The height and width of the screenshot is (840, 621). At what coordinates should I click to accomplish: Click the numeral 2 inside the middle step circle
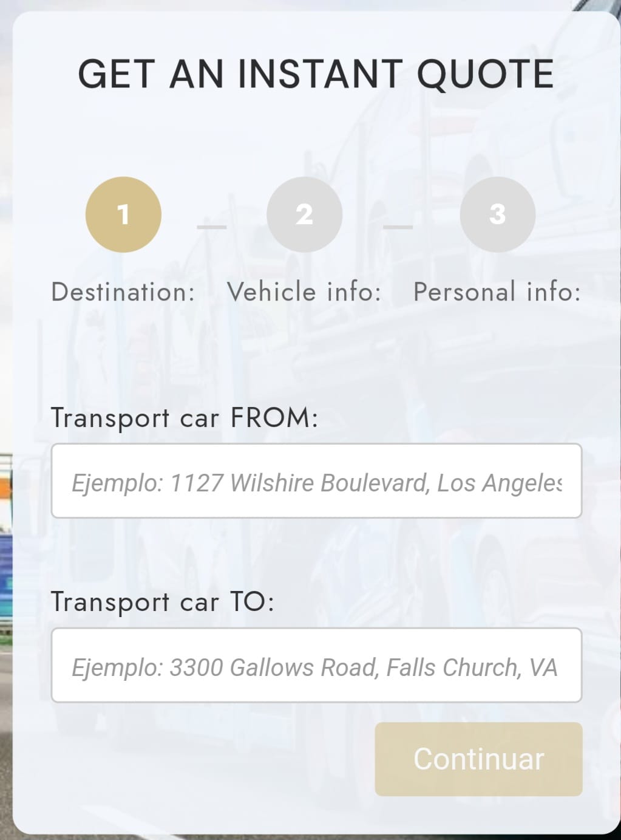[304, 214]
